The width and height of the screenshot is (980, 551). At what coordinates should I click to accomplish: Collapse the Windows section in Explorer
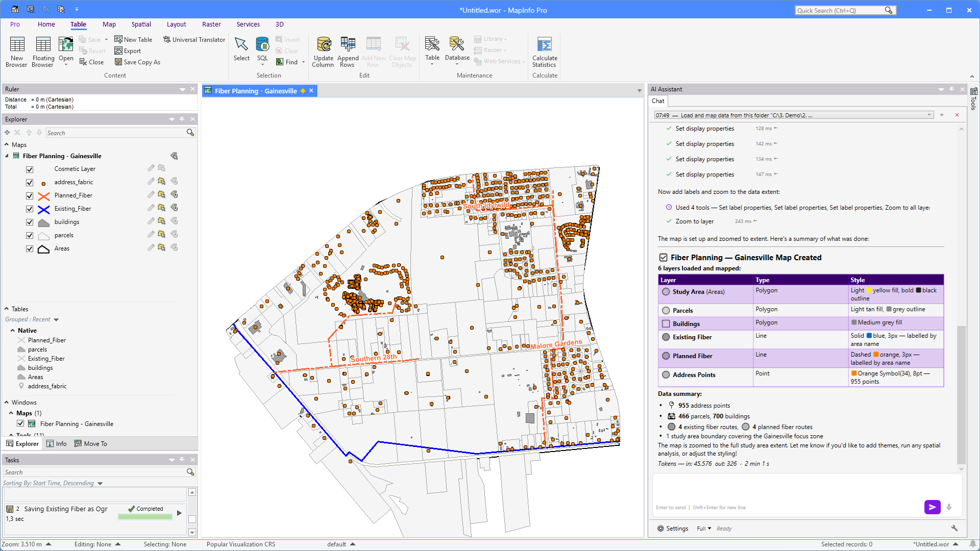(7, 402)
